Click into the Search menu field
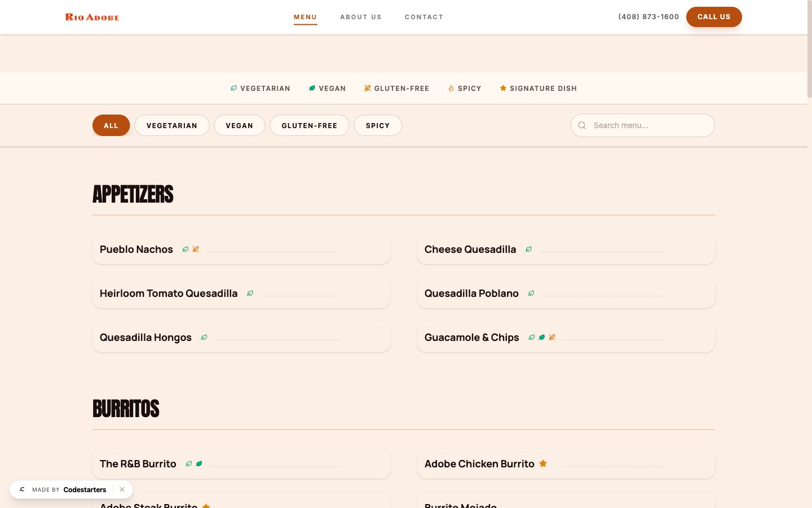The image size is (812, 508). coord(643,125)
